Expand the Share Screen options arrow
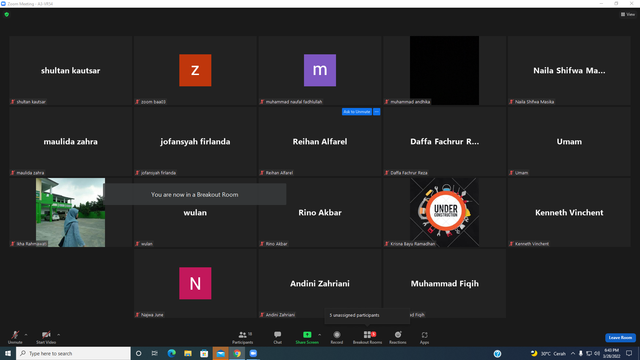The image size is (640, 360). [x=320, y=335]
